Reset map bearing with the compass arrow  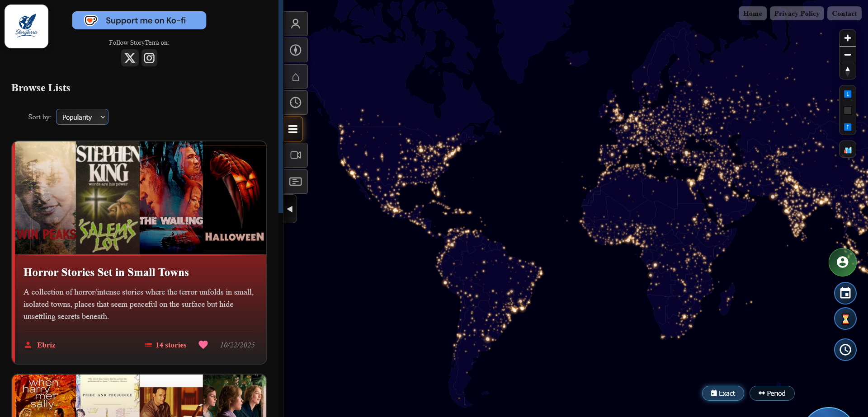point(848,71)
